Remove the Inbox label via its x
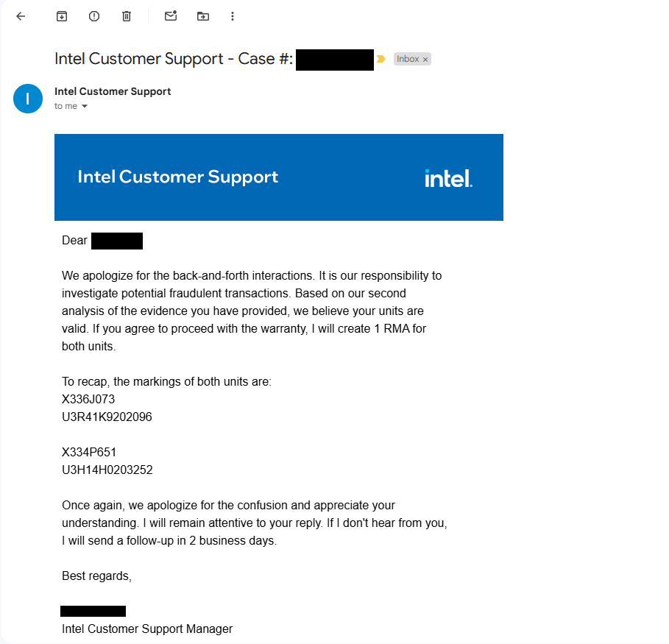669x644 pixels. pyautogui.click(x=425, y=60)
